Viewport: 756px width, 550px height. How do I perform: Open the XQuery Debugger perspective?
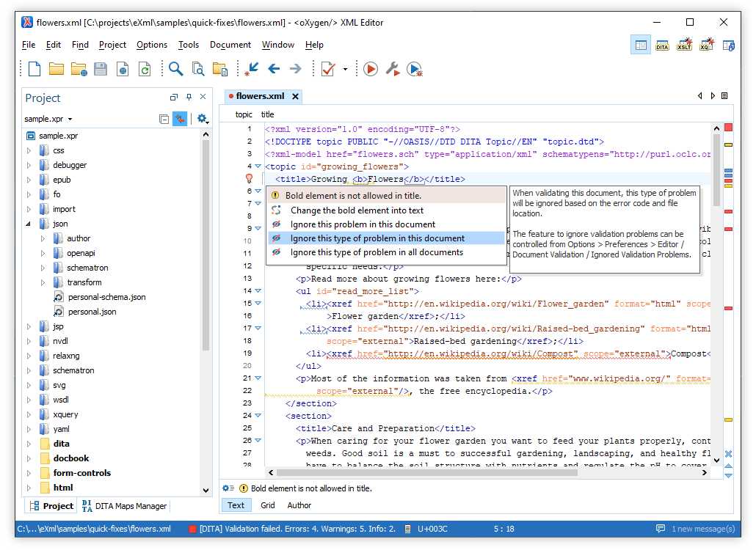(707, 45)
